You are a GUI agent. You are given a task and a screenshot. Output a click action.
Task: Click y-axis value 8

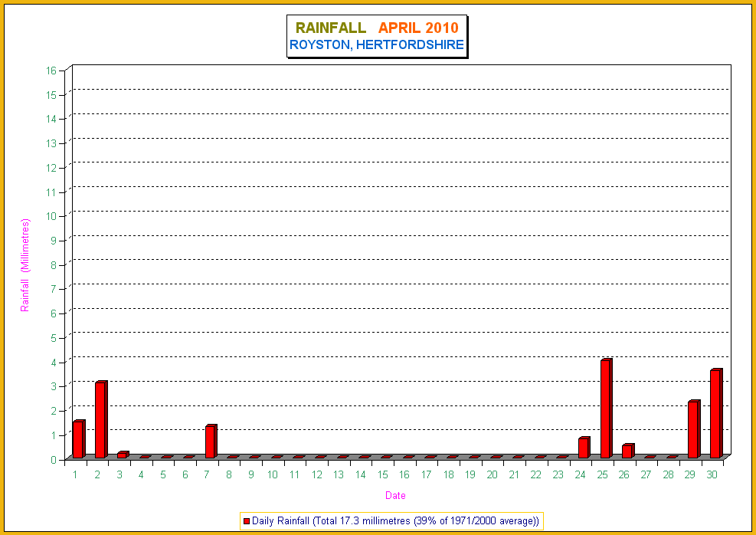[x=54, y=265]
